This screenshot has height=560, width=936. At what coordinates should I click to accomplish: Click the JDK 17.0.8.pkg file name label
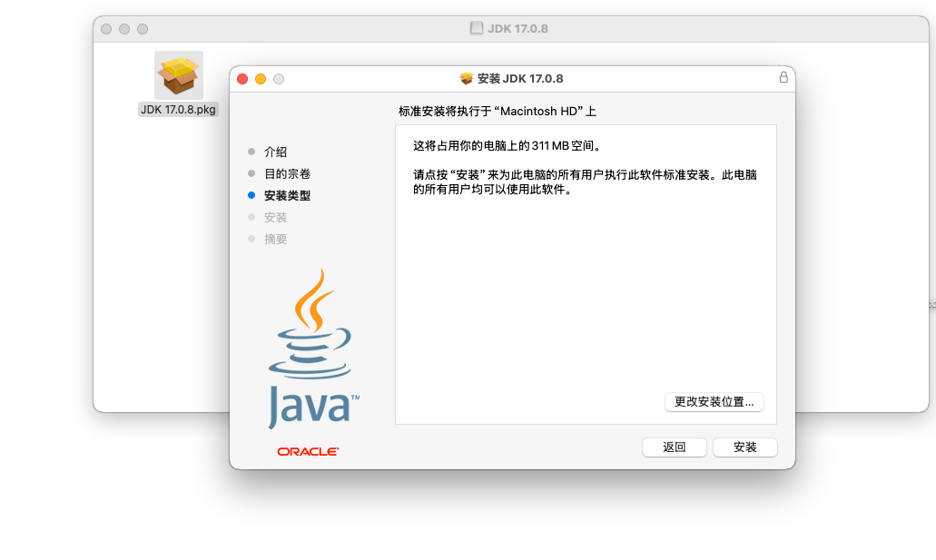click(178, 110)
